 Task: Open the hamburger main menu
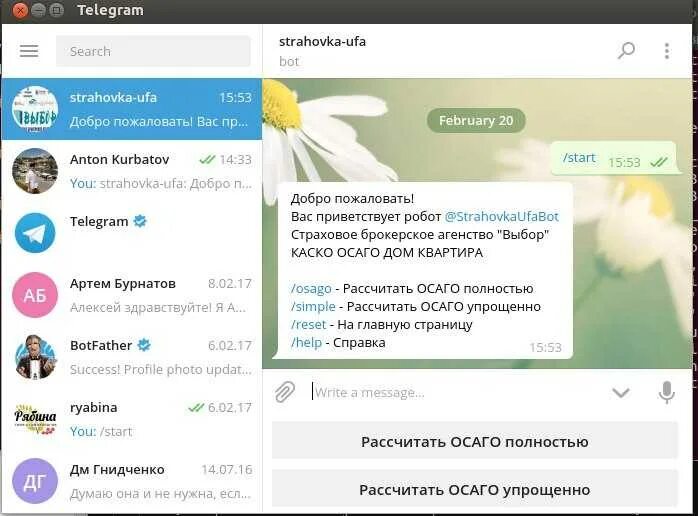(x=29, y=51)
